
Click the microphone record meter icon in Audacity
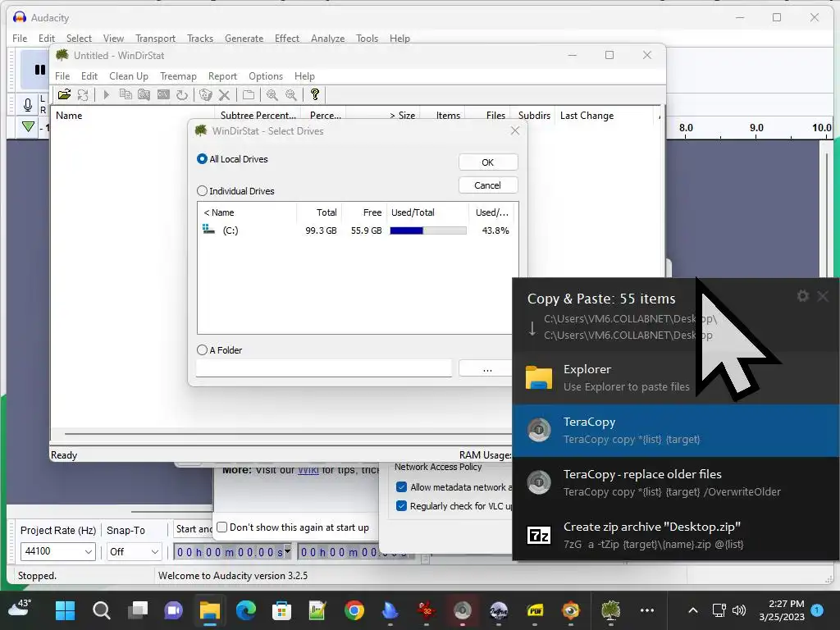[28, 104]
